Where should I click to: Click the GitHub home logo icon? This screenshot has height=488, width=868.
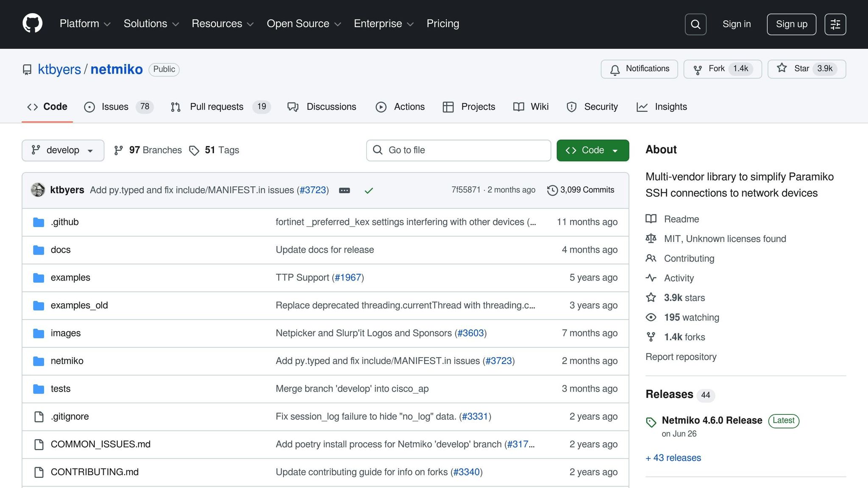[x=32, y=23]
